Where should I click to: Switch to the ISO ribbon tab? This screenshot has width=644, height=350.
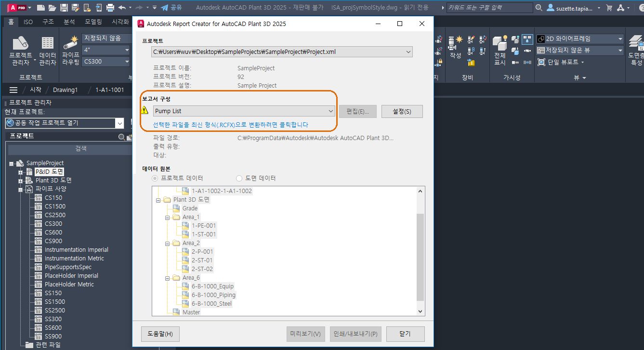(28, 22)
